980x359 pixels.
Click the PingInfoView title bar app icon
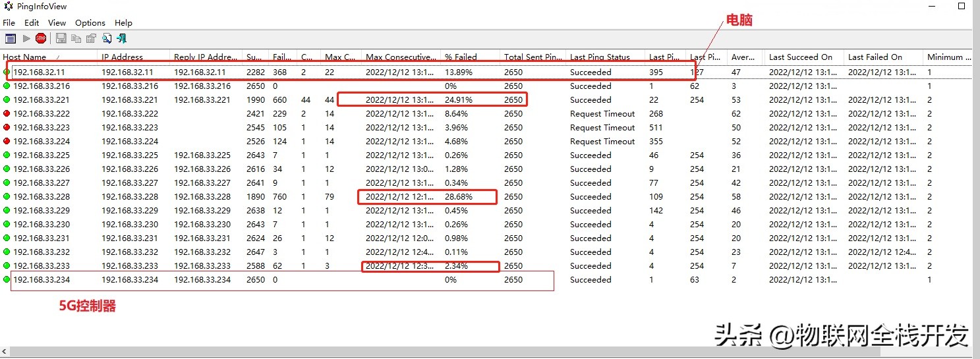9,7
